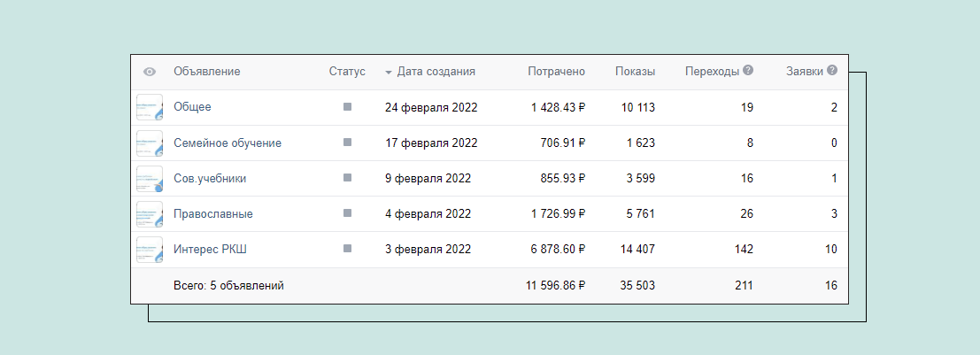Click the eye icon in table header

pyautogui.click(x=150, y=72)
